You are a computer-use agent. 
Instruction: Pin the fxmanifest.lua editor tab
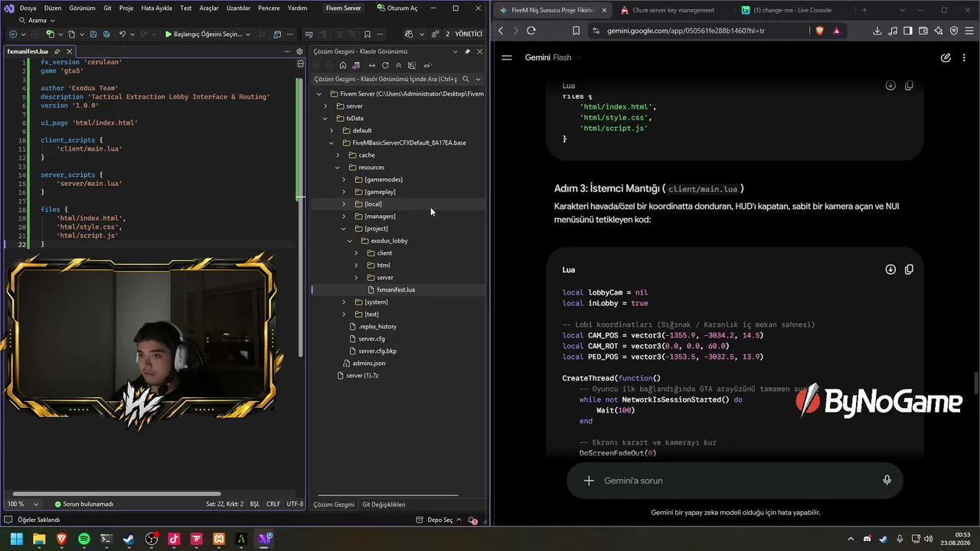[57, 51]
